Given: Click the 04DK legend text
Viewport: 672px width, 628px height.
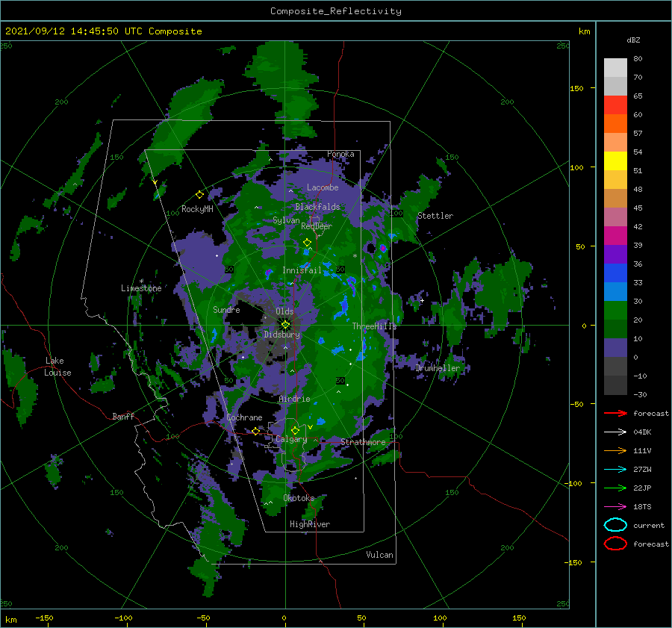Looking at the screenshot, I should coord(642,432).
